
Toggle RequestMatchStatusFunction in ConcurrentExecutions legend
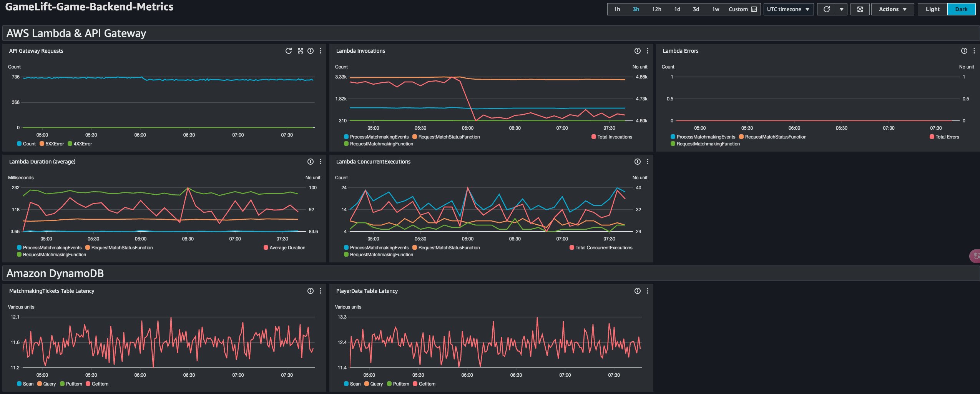(x=446, y=248)
